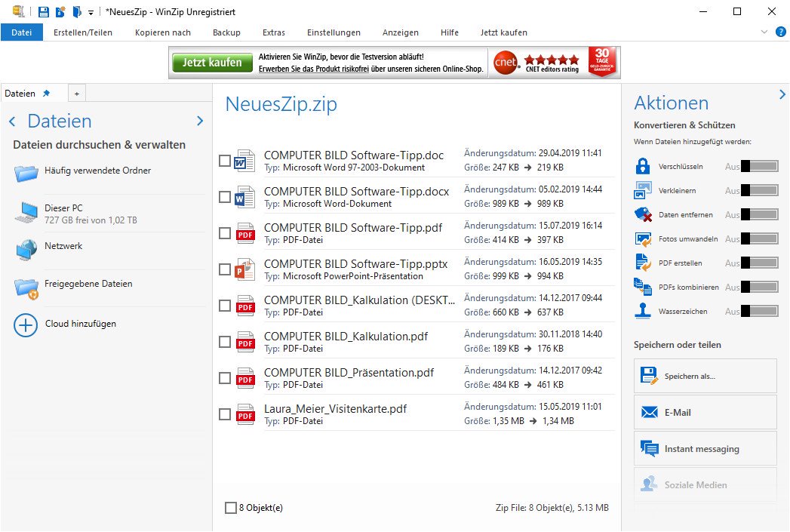Open the Anzeigen tab

[400, 32]
